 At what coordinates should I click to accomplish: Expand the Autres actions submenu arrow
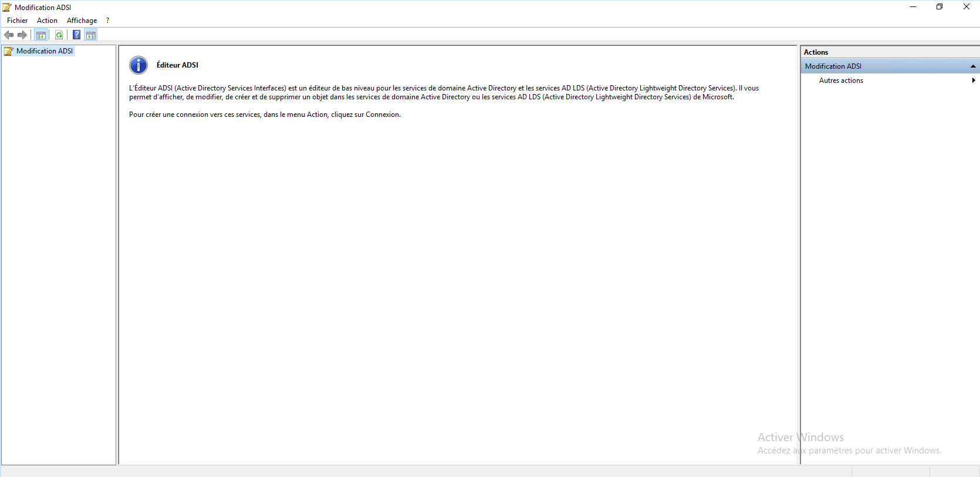click(974, 80)
